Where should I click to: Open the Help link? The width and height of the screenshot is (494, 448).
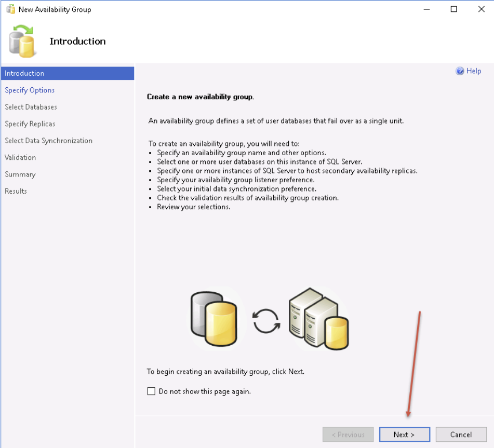(474, 71)
